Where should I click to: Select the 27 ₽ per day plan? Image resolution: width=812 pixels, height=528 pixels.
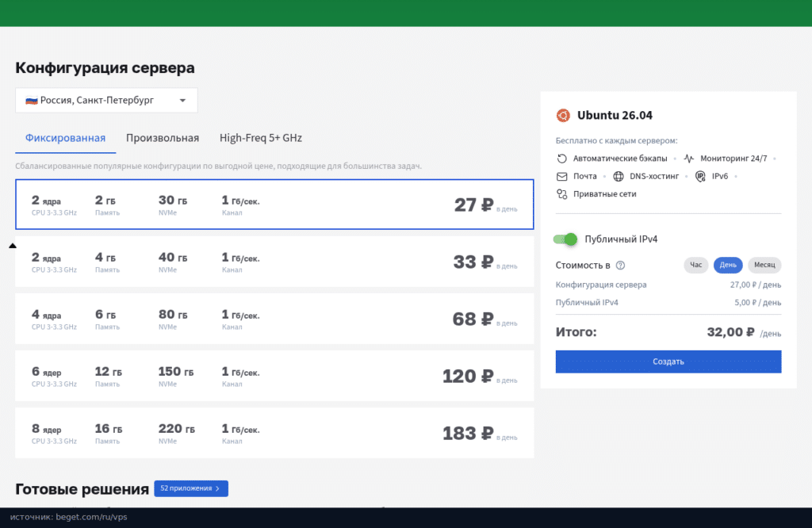(274, 205)
